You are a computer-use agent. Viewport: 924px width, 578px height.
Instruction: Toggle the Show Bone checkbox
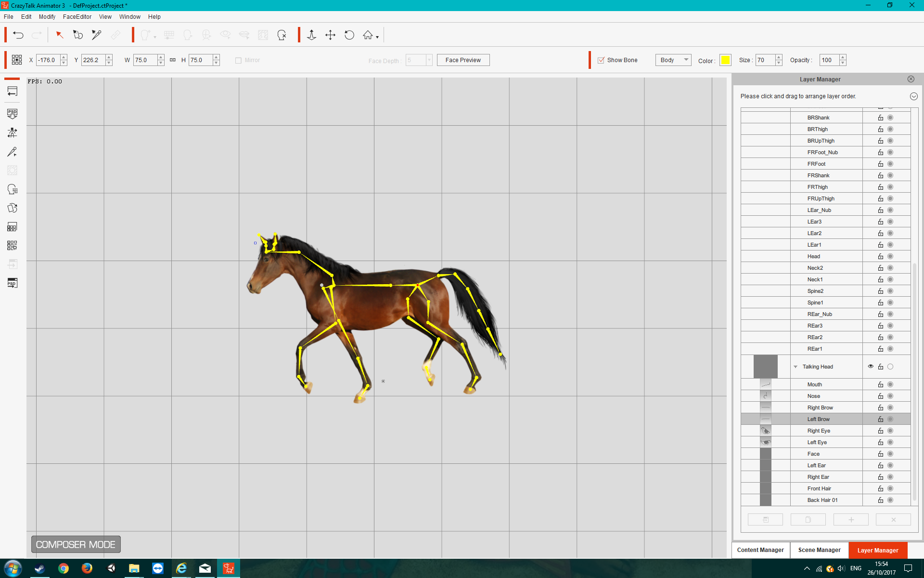pyautogui.click(x=601, y=60)
